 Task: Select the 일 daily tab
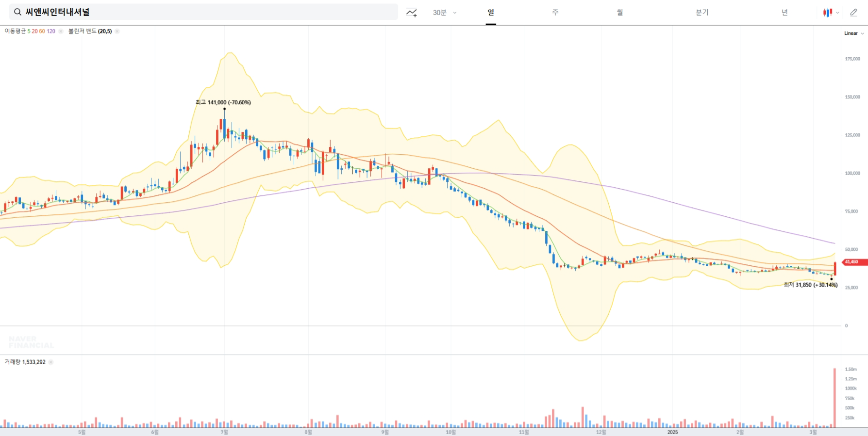tap(491, 13)
